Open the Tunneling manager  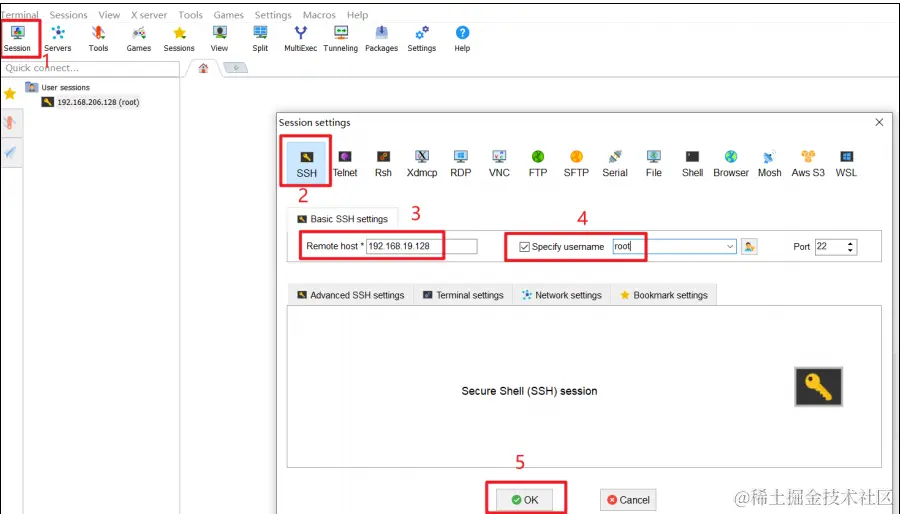click(x=340, y=39)
